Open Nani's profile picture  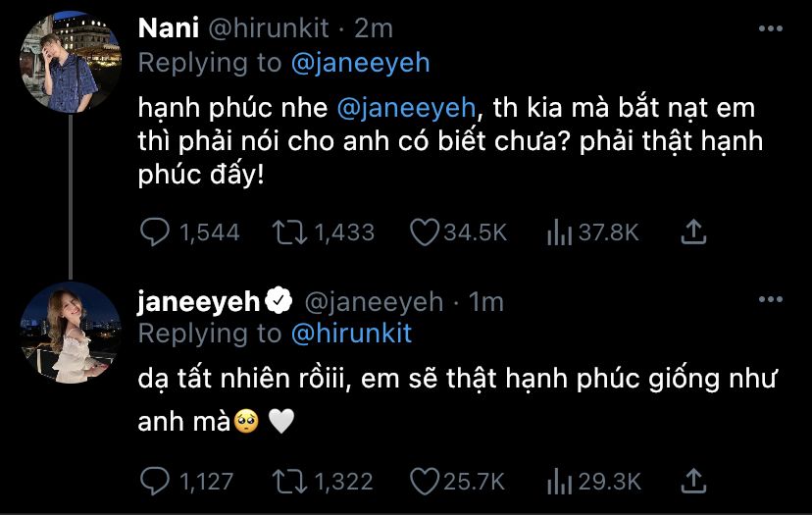click(x=71, y=59)
